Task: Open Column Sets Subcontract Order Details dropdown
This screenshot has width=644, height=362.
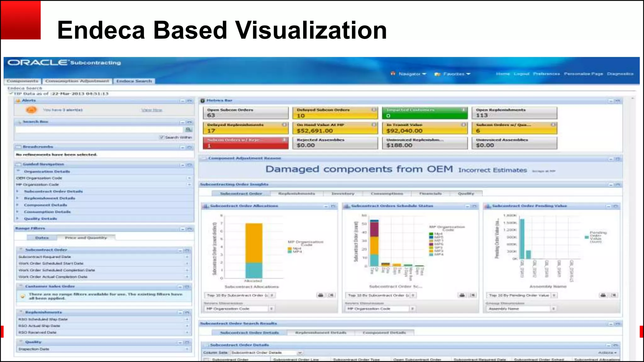Action: (x=300, y=353)
